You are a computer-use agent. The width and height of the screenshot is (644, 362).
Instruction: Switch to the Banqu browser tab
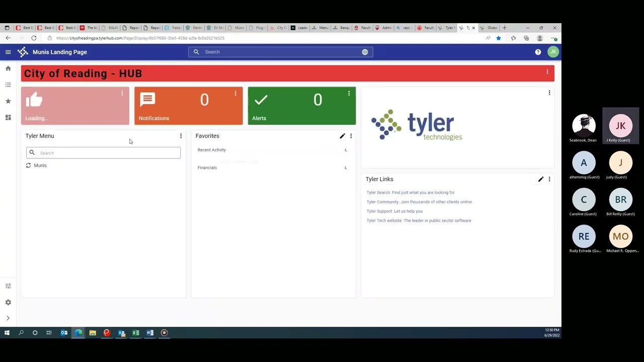pyautogui.click(x=342, y=28)
